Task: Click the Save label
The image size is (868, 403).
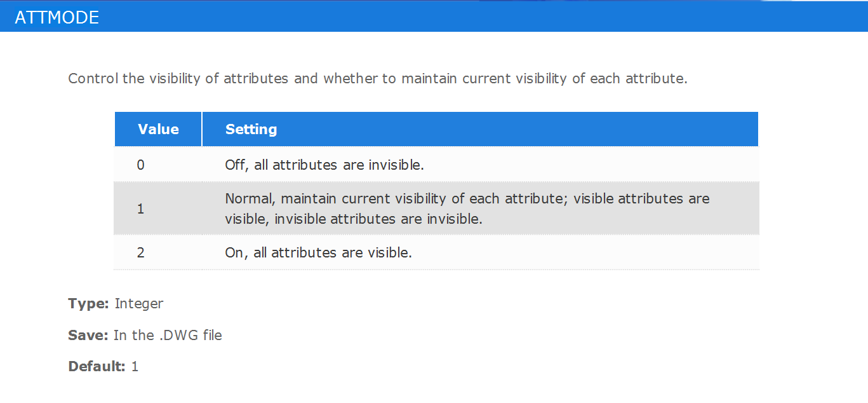Action: 88,335
